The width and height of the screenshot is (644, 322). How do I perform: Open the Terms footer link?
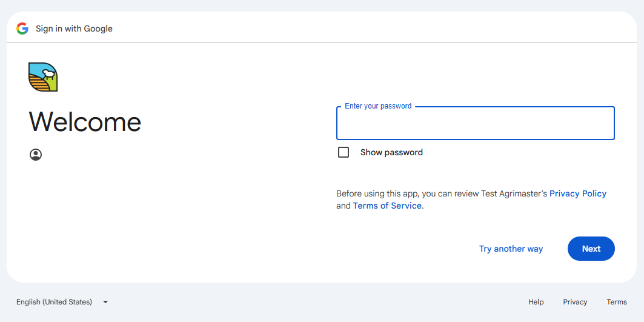[617, 302]
